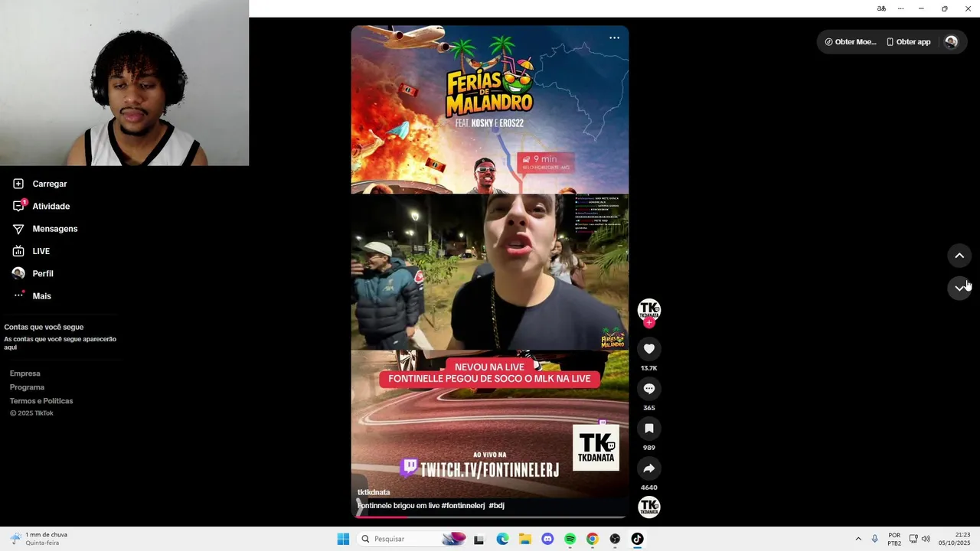
Task: Open Google Chrome from the taskbar
Action: pyautogui.click(x=592, y=539)
